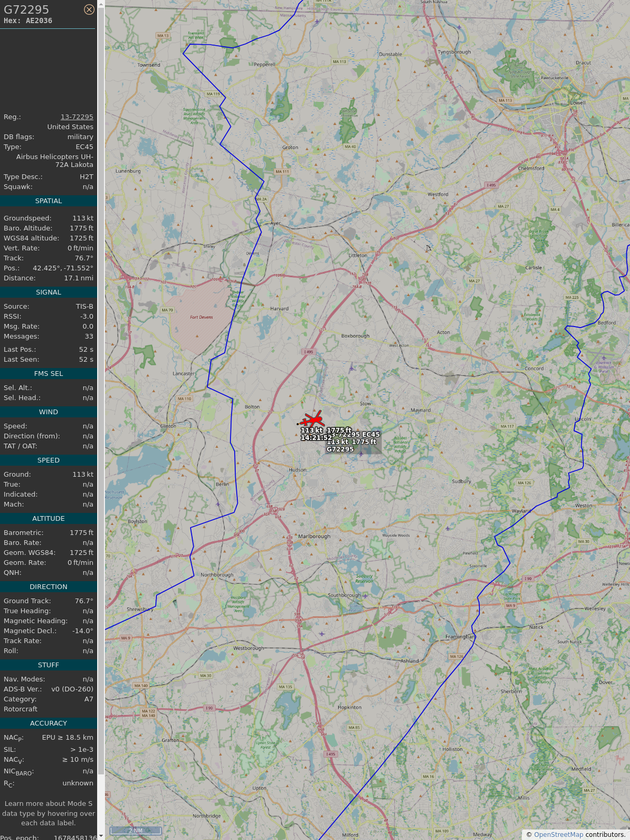Click the sidebar vertical scrollbar thumb

point(101,391)
